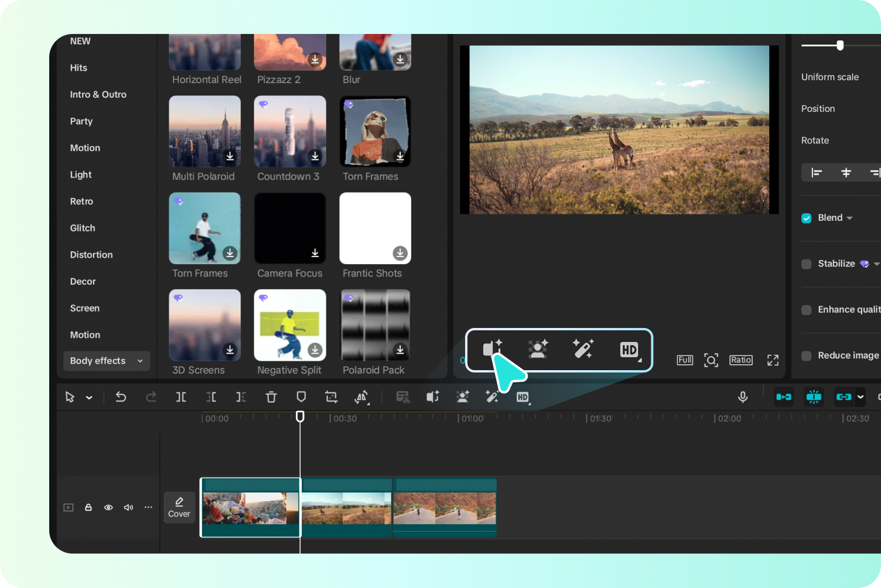Image resolution: width=881 pixels, height=588 pixels.
Task: Click the magic wand enhance icon below the preview
Action: tap(583, 350)
